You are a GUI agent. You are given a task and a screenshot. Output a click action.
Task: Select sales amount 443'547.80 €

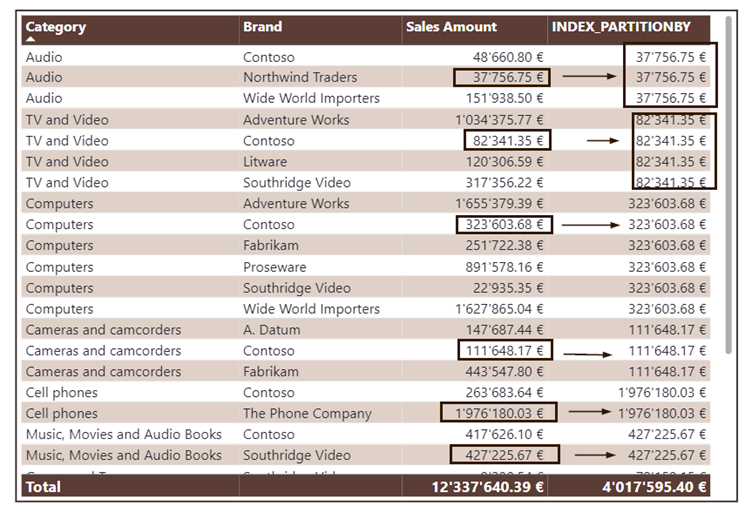505,372
